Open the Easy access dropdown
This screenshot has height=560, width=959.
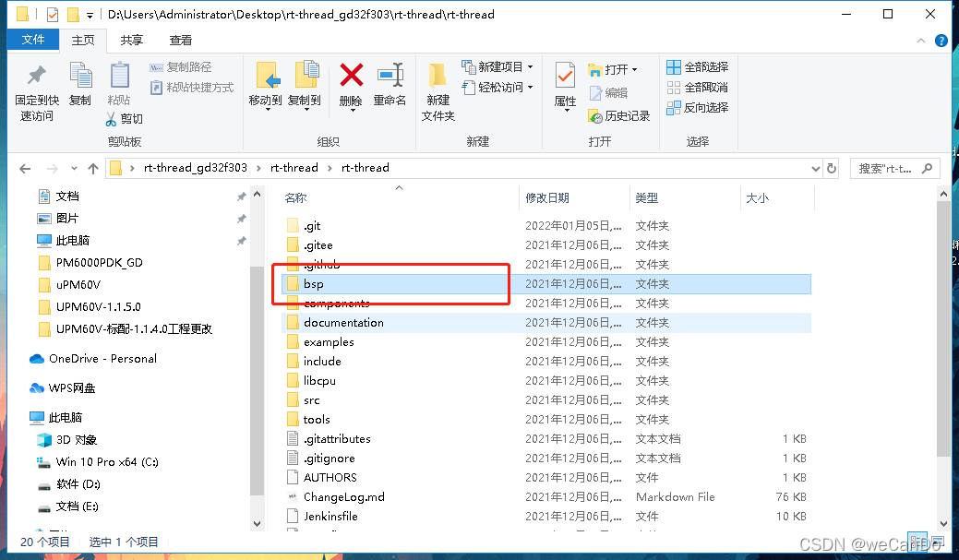click(x=530, y=88)
